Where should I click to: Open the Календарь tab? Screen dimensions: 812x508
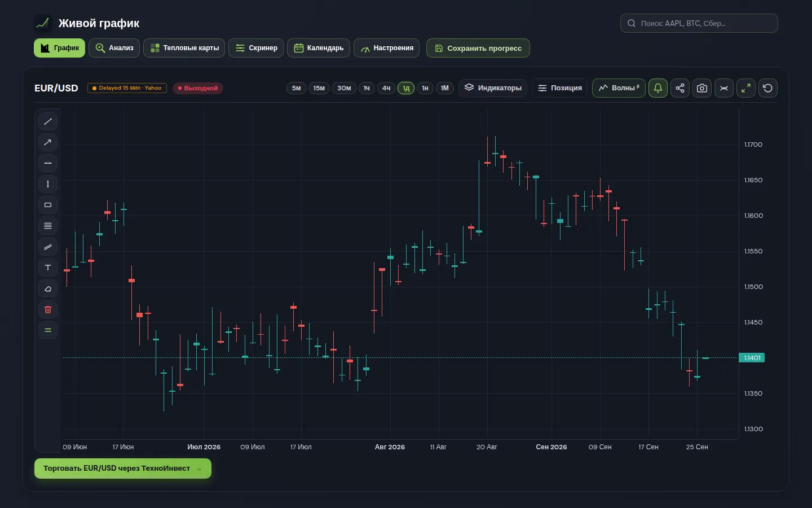[319, 48]
